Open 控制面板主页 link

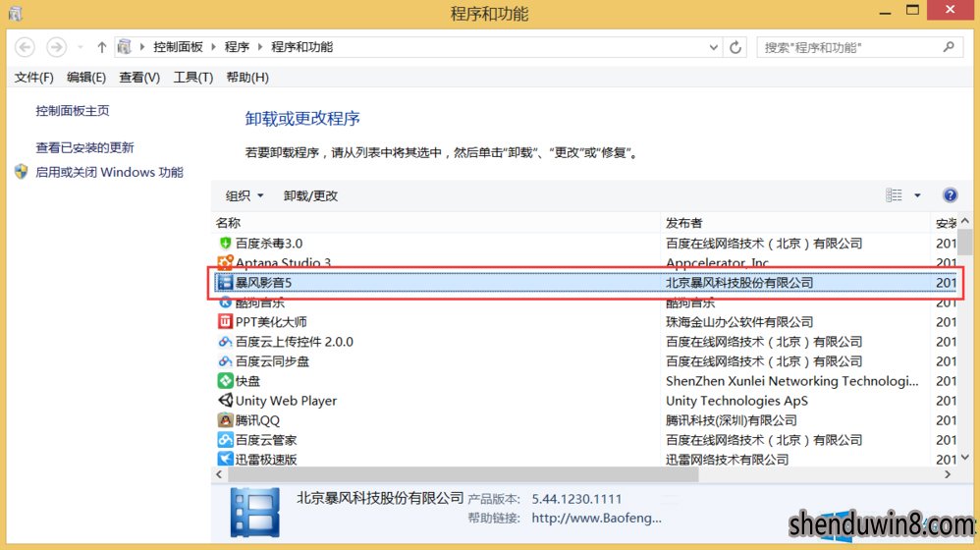pos(73,111)
